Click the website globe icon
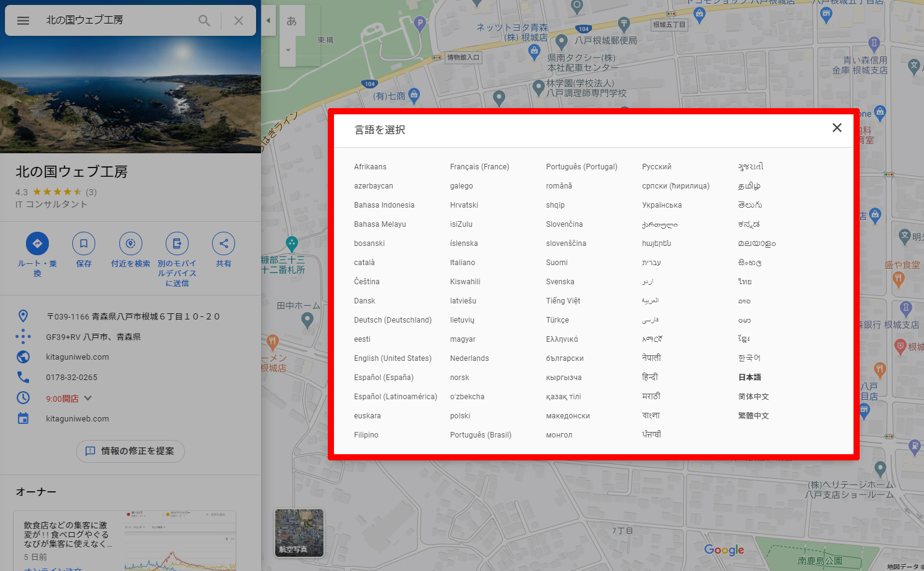 tap(23, 357)
